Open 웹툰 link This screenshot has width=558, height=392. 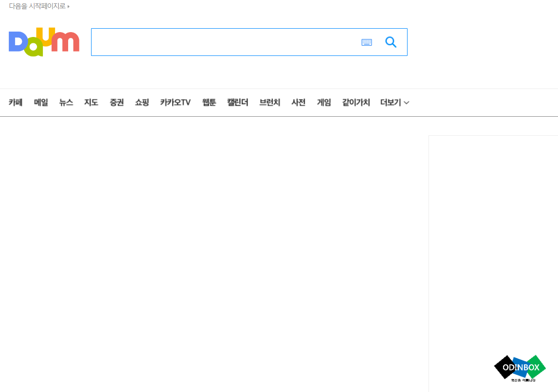coord(209,102)
